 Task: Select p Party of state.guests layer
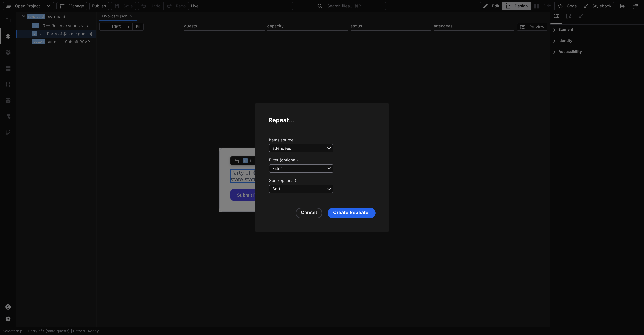pos(56,34)
